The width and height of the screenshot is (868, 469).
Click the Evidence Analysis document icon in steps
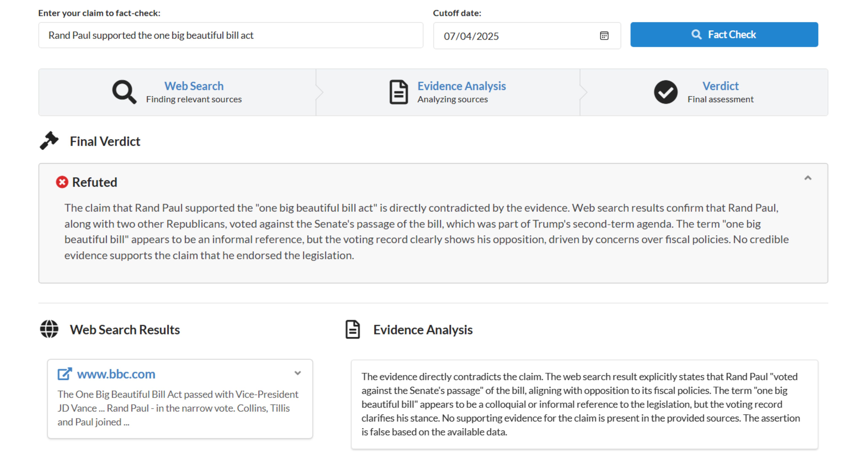(398, 92)
